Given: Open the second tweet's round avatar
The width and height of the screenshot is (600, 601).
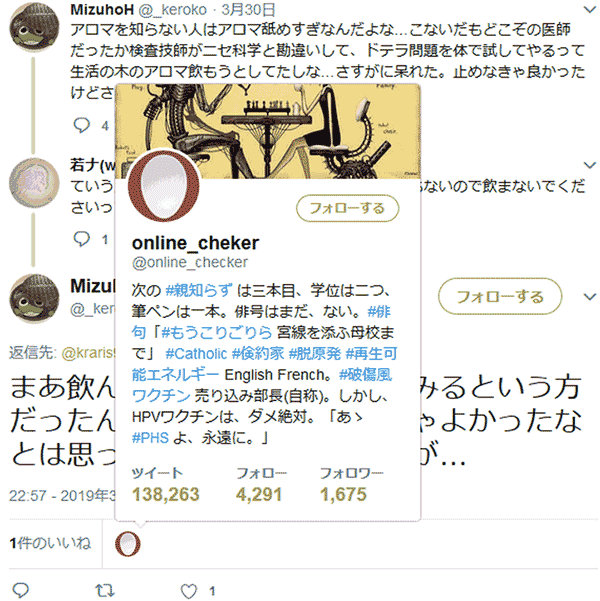Looking at the screenshot, I should [x=34, y=183].
